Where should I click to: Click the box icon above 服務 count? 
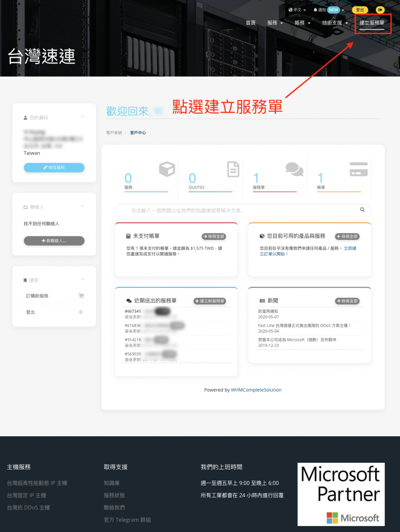click(167, 169)
